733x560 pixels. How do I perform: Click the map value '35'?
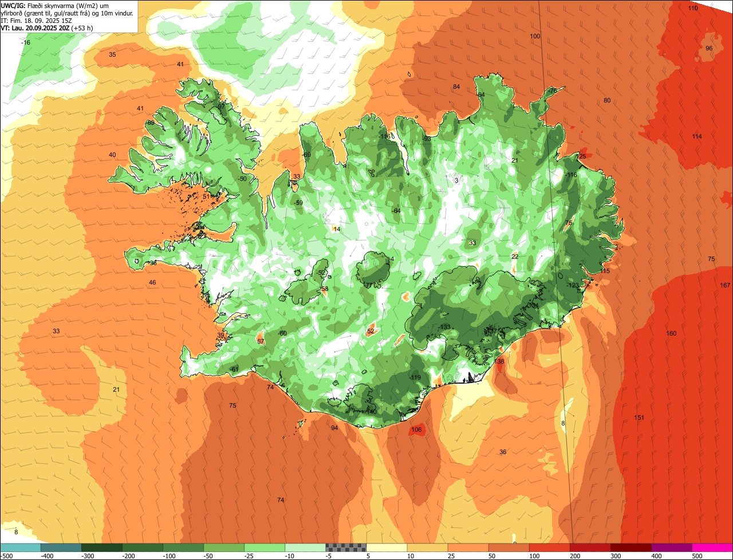[x=112, y=54]
